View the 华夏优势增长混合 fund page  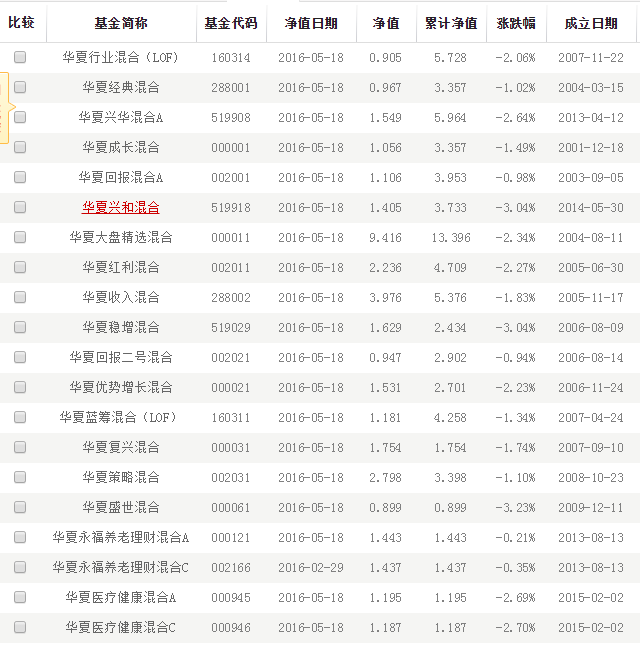[121, 387]
